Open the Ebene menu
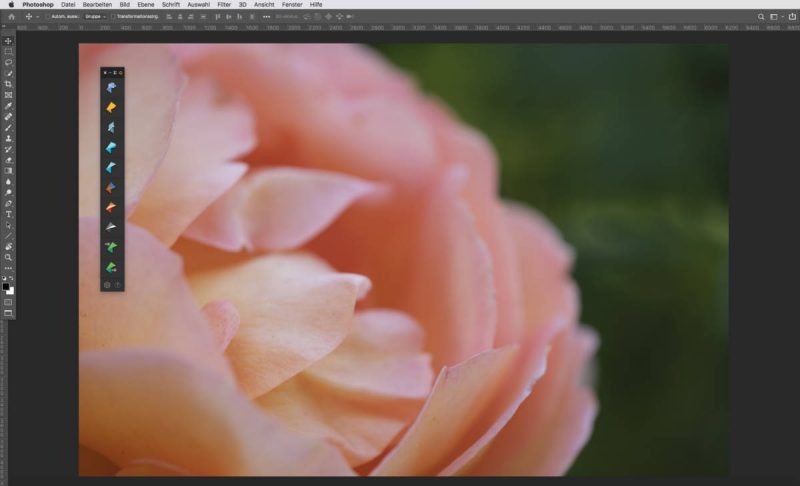 [145, 5]
